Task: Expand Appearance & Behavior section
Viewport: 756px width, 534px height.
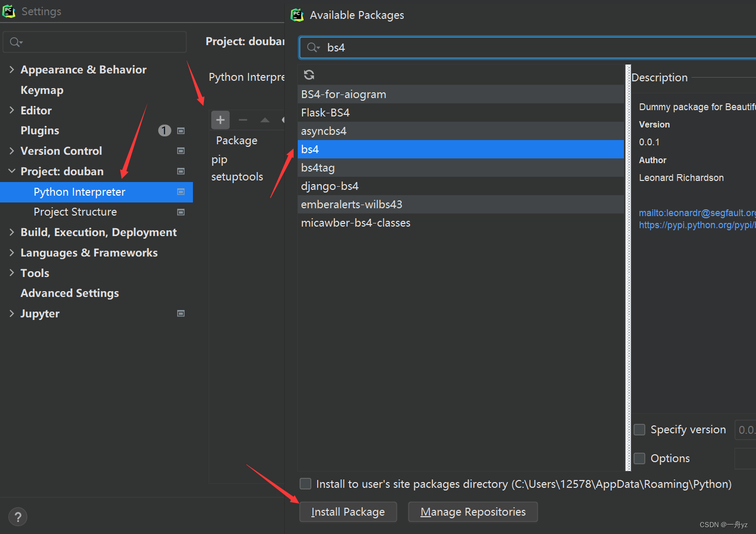Action: (x=12, y=69)
